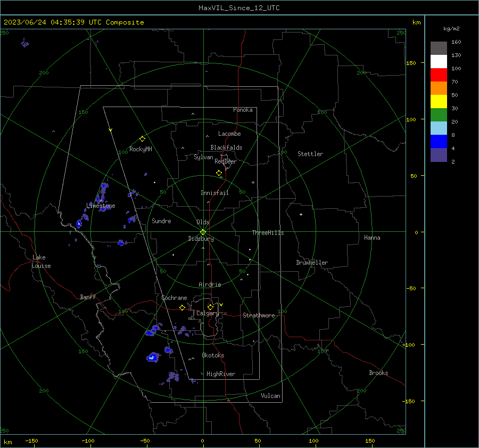The height and width of the screenshot is (448, 479).
Task: Select the purple 4 legend color swatch
Action: [439, 154]
